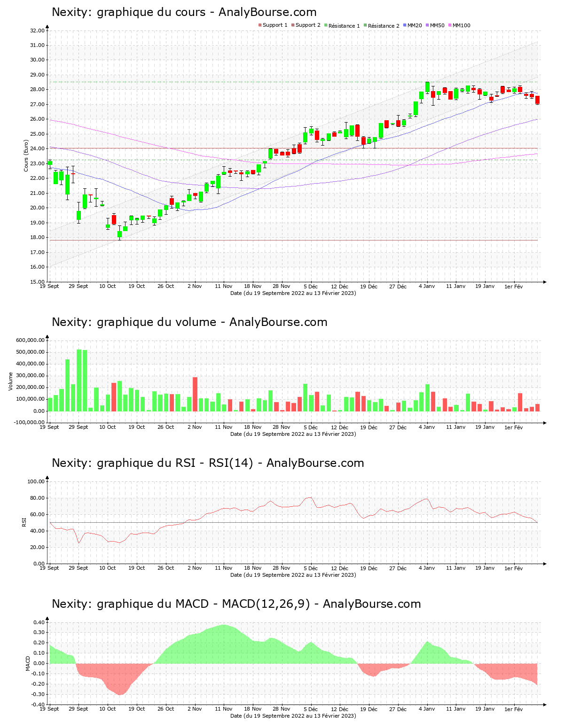
Task: Click the 'graphique du MACD - MACD(12,26,9)' title
Action: point(204,604)
